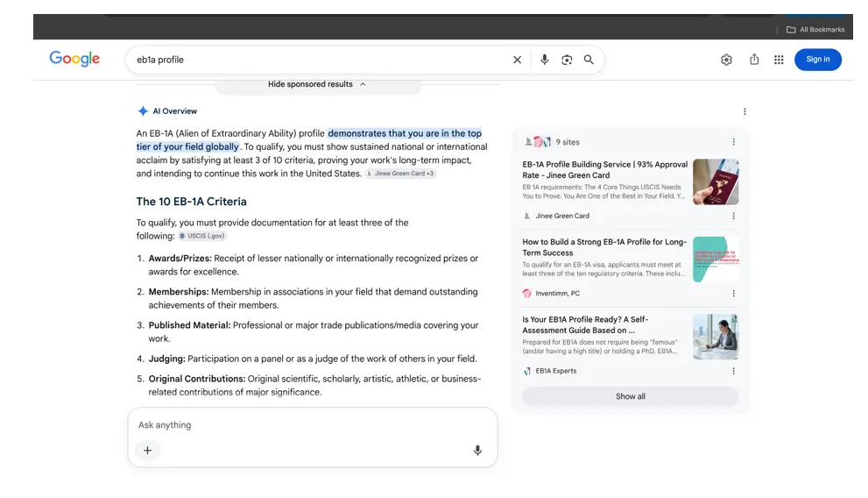Screen dimensions: 868x498
Task: Open All Bookmarks folder
Action: tap(815, 29)
